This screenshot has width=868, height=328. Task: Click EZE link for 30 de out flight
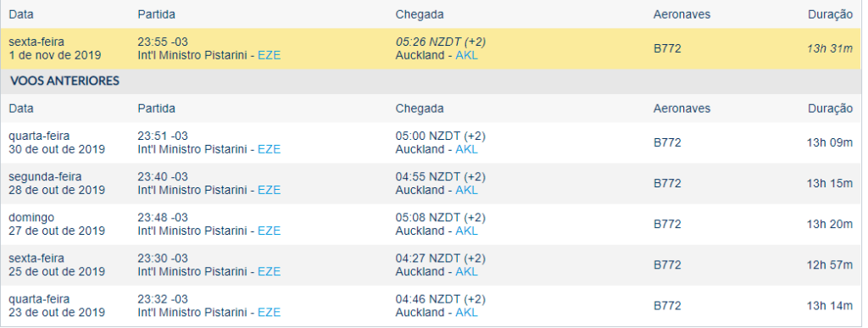pos(269,149)
